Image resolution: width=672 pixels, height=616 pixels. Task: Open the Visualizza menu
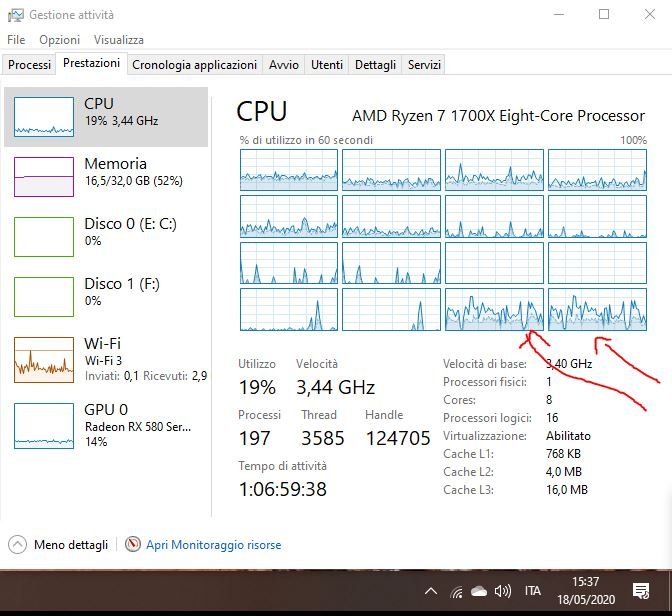118,40
